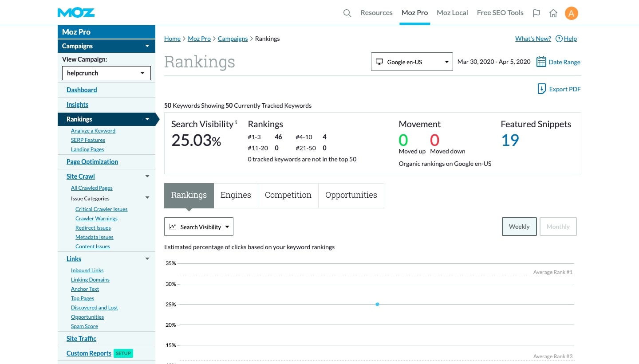Viewport: 639px width, 364px height.
Task: Open All Crawled Pages link
Action: [92, 188]
